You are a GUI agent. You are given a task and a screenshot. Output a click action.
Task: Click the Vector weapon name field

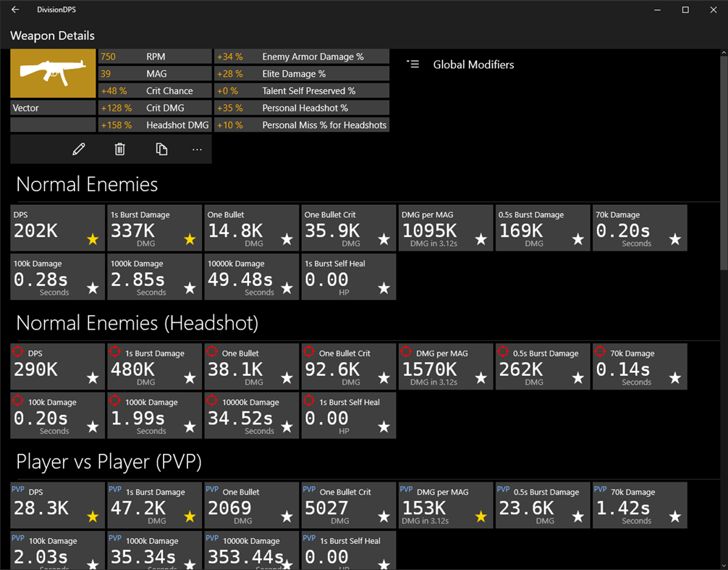[52, 107]
